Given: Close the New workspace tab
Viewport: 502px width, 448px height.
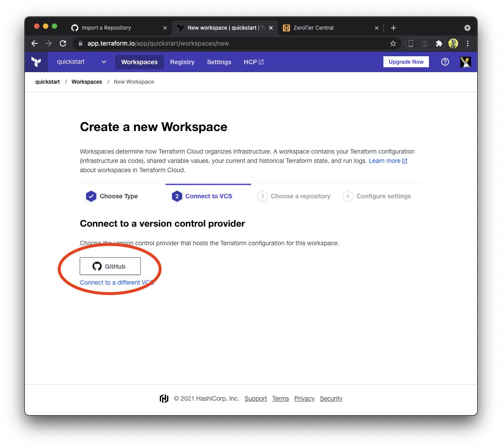Looking at the screenshot, I should tap(271, 28).
